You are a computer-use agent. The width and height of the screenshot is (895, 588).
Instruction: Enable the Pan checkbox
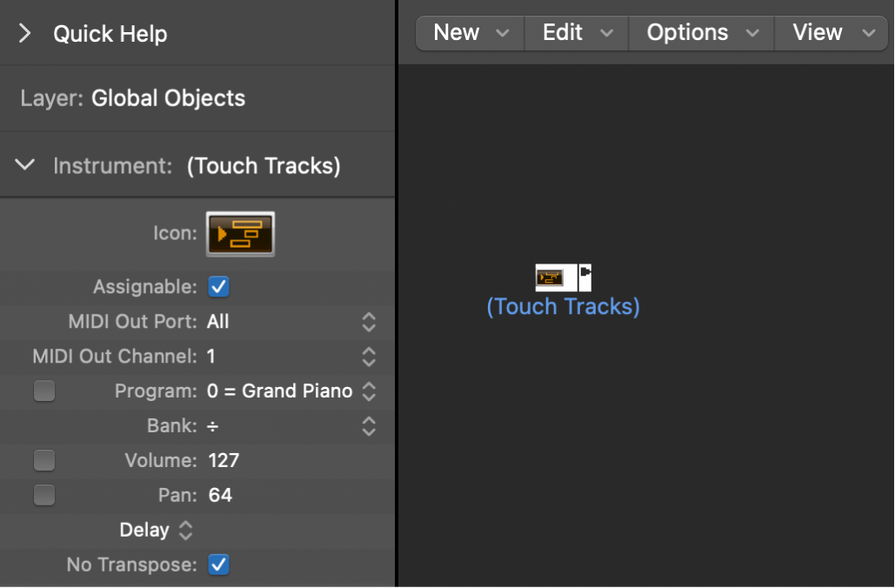pos(44,495)
